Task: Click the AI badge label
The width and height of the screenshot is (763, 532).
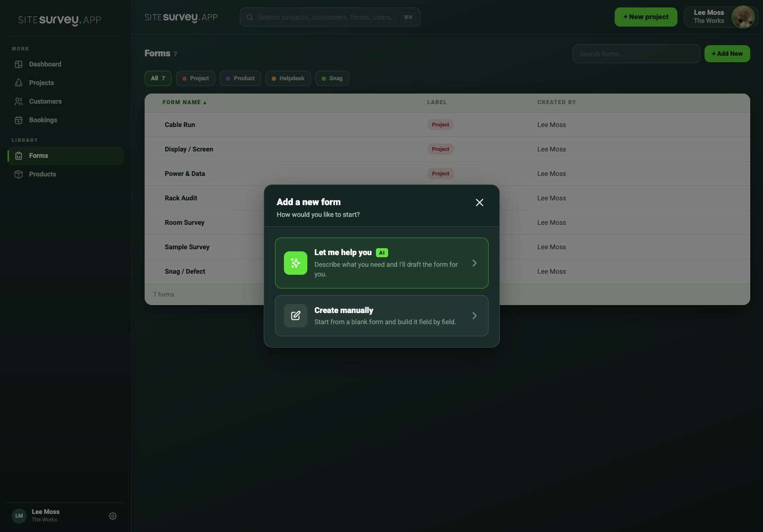Action: coord(382,253)
